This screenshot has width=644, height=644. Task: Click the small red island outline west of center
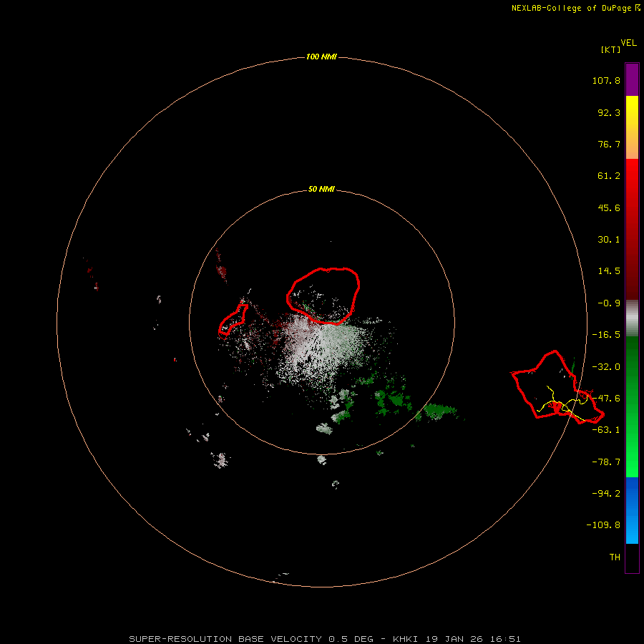(x=233, y=321)
